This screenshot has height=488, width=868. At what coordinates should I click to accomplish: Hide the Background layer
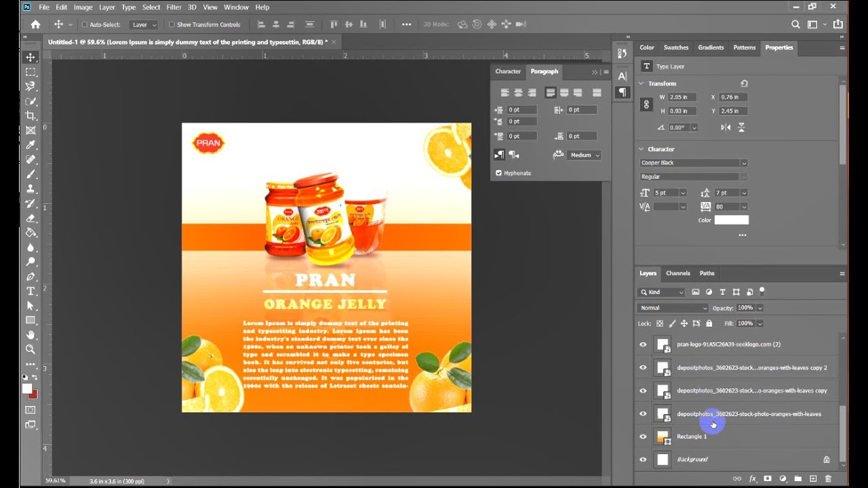(x=643, y=460)
